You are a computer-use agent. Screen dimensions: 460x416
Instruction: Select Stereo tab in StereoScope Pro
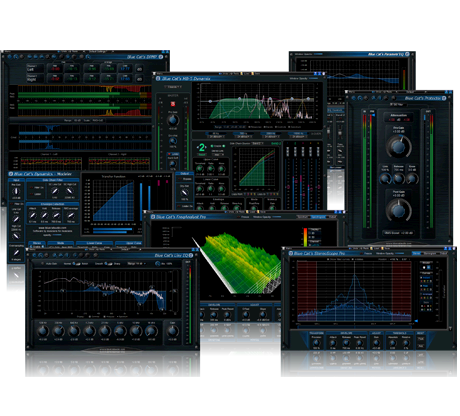point(417,254)
